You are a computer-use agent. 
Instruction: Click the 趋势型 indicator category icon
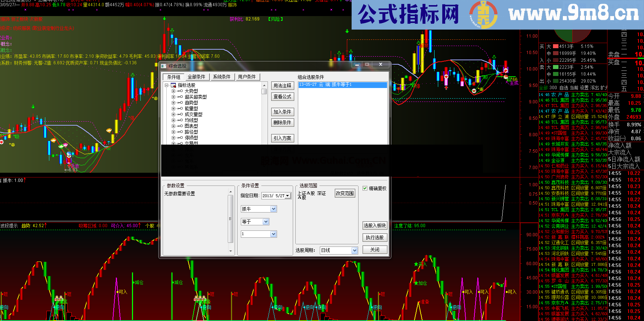(x=180, y=103)
